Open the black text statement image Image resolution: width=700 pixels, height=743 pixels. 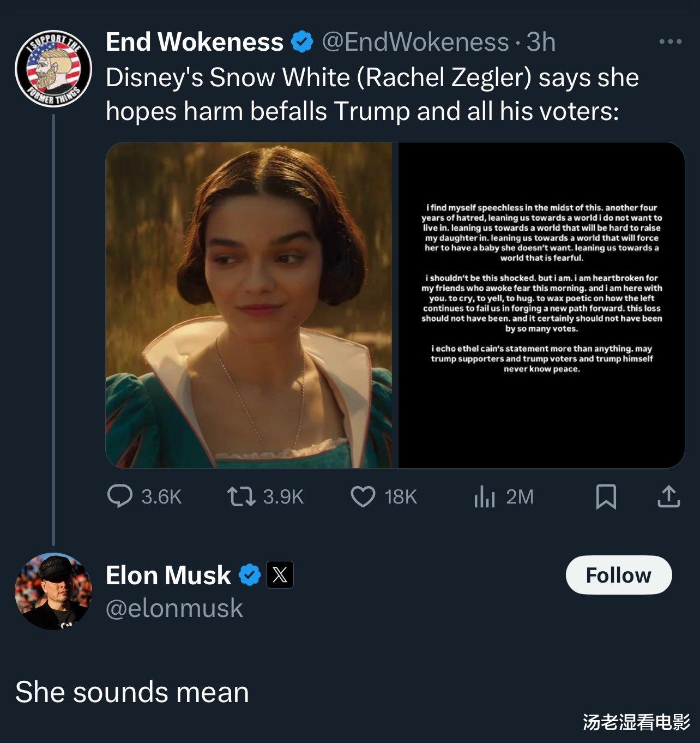pos(541,305)
